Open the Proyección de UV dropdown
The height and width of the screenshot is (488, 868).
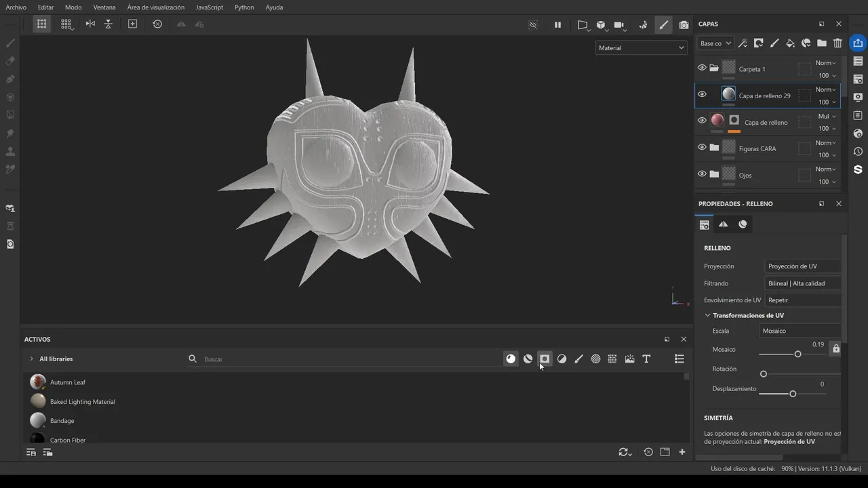(803, 266)
